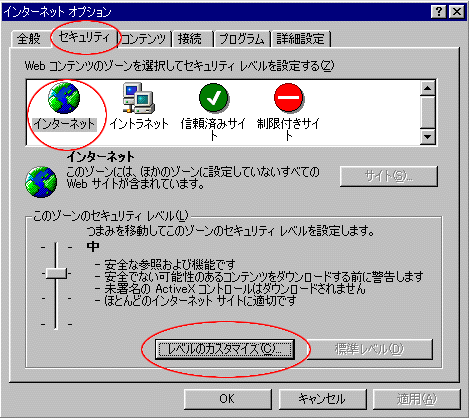Viewport: 469px width, 418px height.
Task: Click the レベルのカスタマイズ button
Action: 225,349
